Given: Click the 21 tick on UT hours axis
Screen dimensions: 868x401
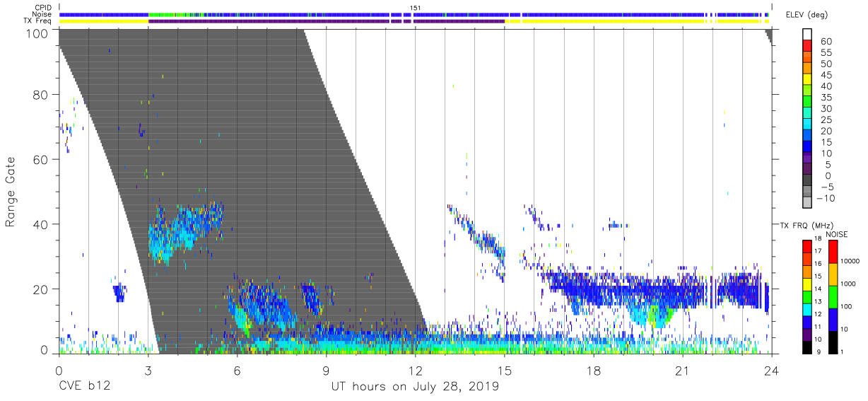Looking at the screenshot, I should pos(682,370).
